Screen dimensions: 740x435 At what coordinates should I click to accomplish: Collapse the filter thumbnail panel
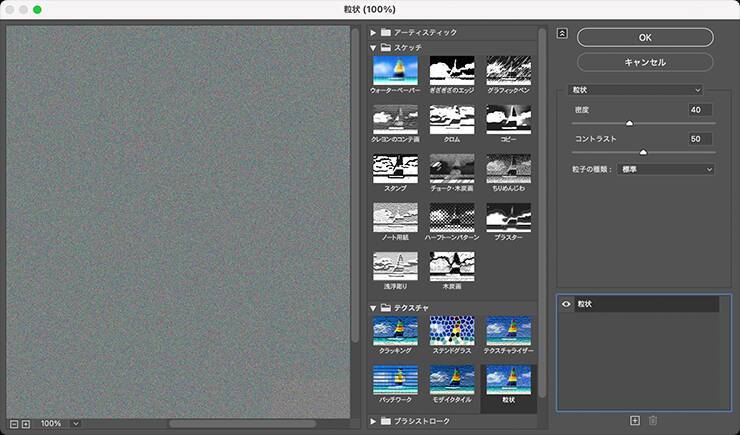(562, 33)
